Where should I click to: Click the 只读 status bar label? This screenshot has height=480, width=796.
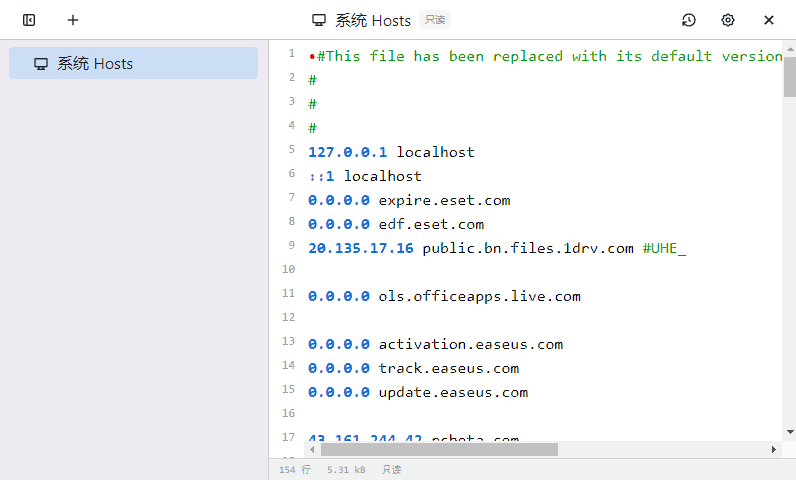click(x=391, y=469)
